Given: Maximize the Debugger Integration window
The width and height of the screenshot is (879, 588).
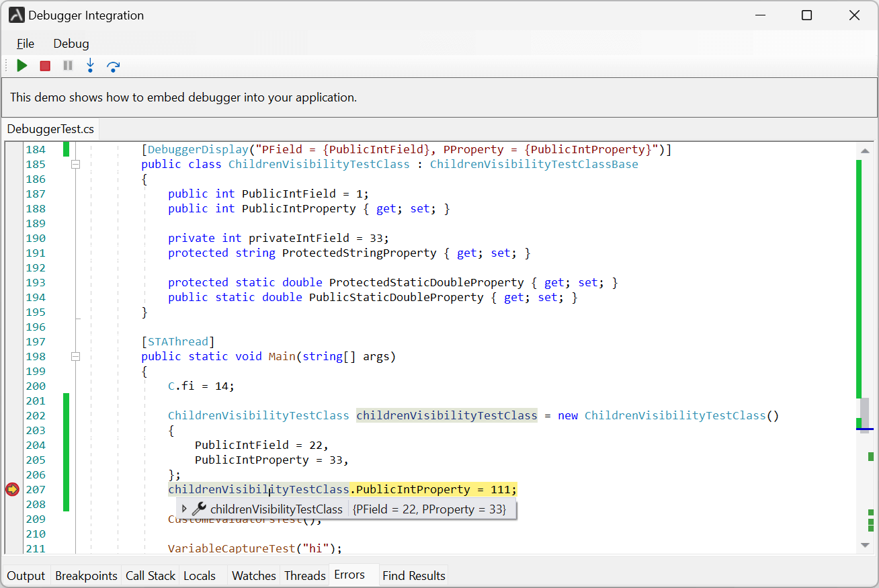Looking at the screenshot, I should (x=807, y=15).
